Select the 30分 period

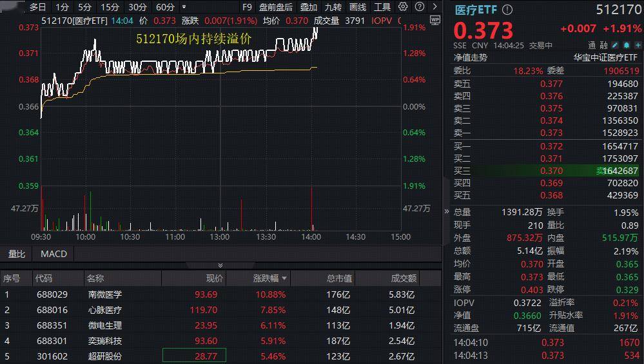tap(137, 7)
